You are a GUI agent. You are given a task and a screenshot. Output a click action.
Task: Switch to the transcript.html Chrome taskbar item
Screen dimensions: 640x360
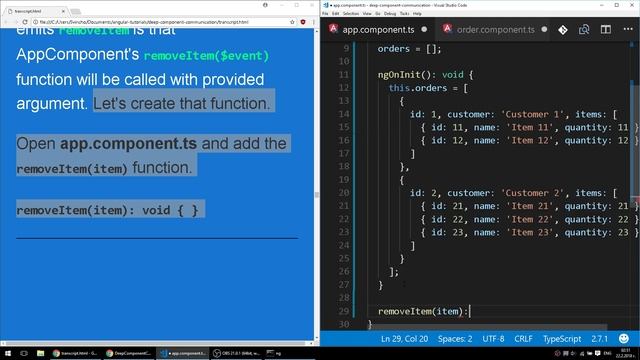tap(75, 353)
